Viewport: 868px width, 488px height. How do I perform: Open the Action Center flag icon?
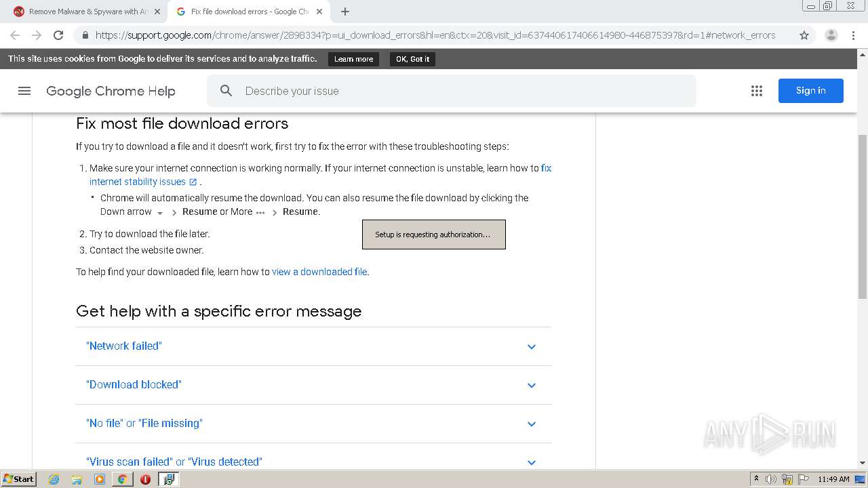pos(803,479)
